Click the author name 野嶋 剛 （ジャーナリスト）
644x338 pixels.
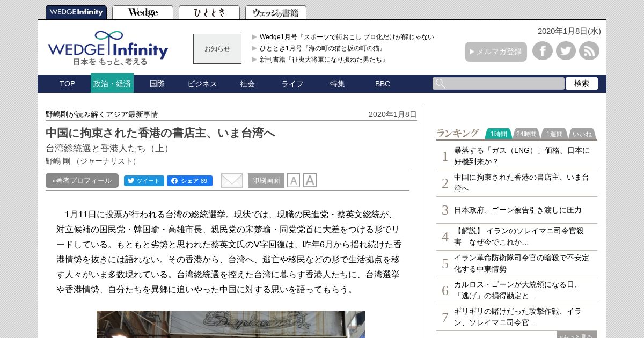pos(92,161)
